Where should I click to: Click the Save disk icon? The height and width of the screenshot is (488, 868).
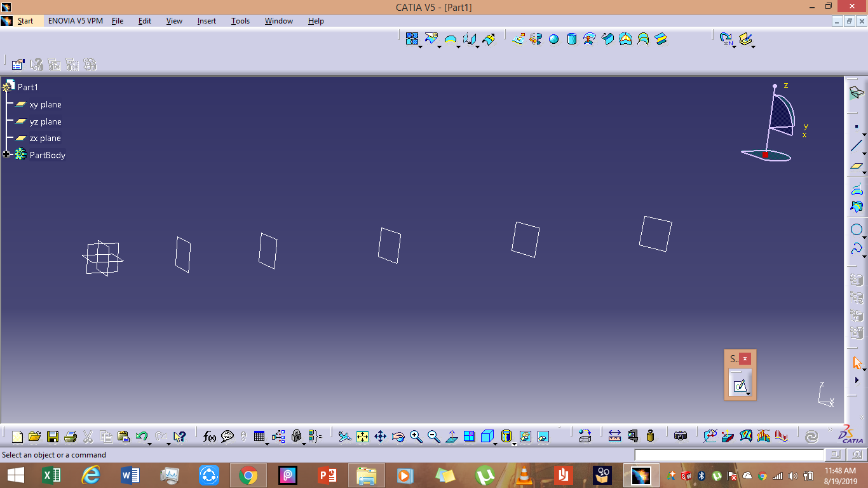[x=53, y=437]
